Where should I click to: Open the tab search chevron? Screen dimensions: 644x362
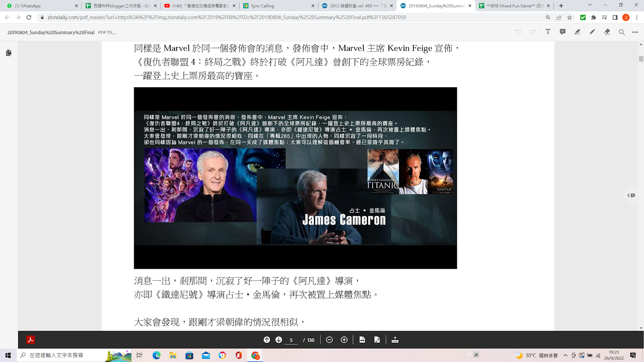590,5
